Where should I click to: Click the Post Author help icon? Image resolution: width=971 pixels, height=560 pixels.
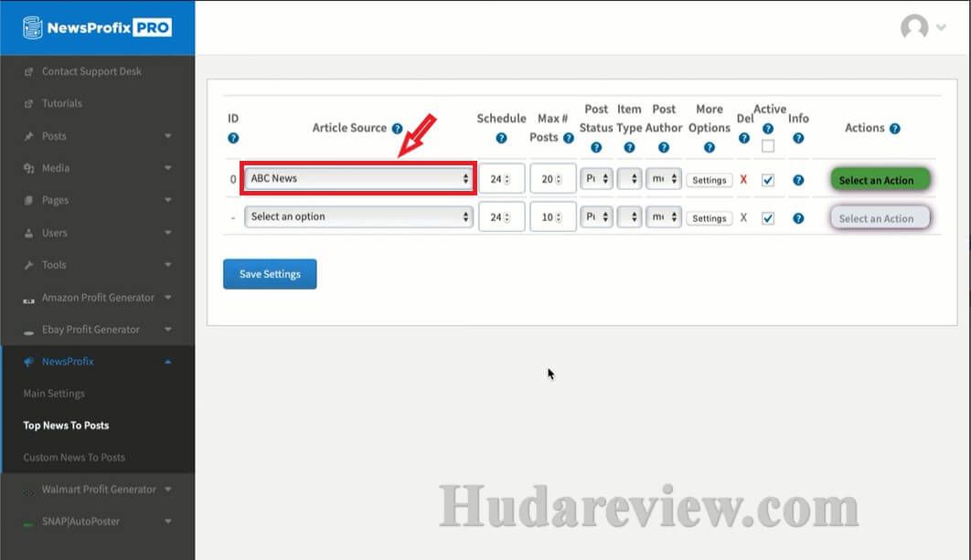tap(663, 147)
